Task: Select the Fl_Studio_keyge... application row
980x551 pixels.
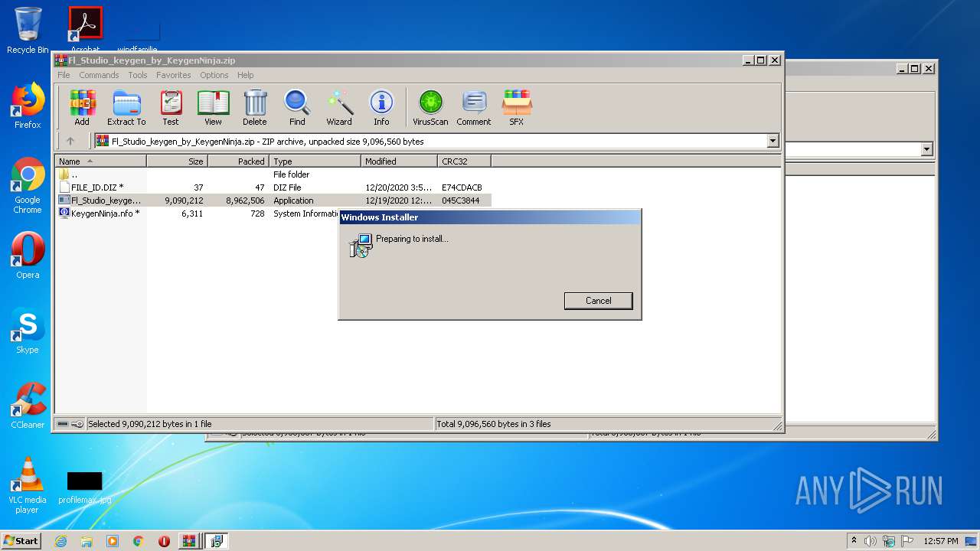Action: point(273,201)
